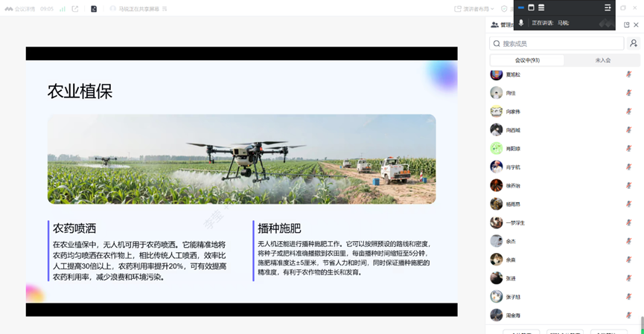Viewport: 644px width, 334px height.
Task: Toggle the muted microphone for 向佳
Action: tap(628, 93)
